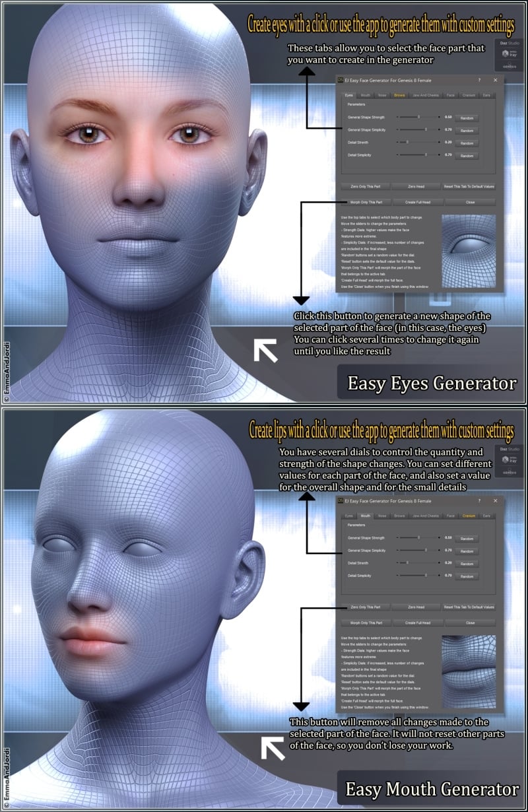The image size is (528, 812).
Task: Select the Face tab in the eye-preview dialog
Action: [451, 95]
